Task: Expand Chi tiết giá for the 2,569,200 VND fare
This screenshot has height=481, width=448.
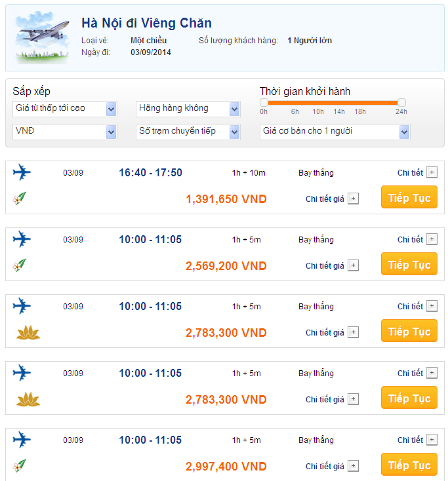Action: 353,265
